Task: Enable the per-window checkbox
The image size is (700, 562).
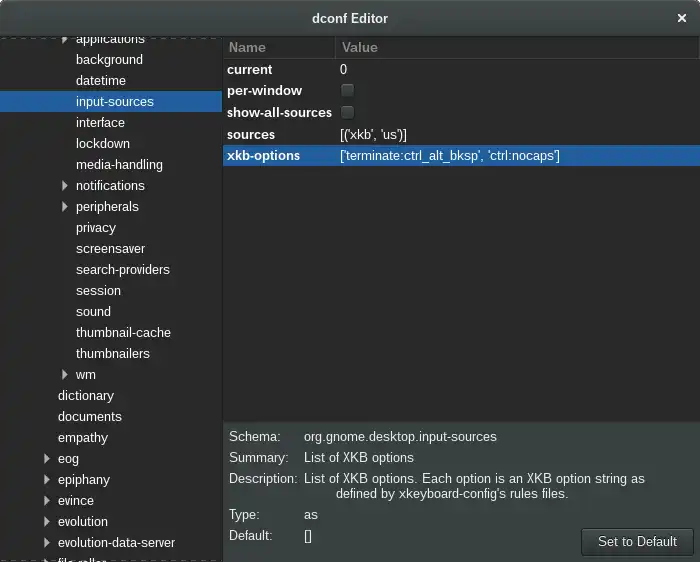Action: point(347,91)
